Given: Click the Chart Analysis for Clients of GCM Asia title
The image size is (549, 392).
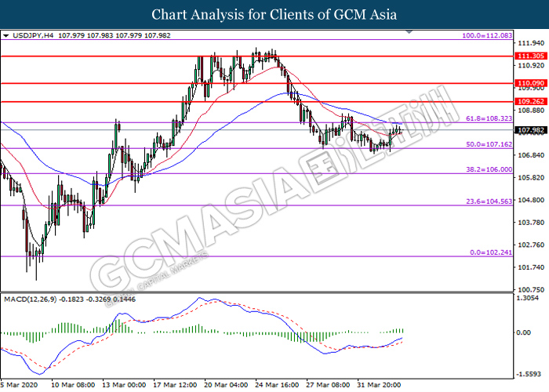Looking at the screenshot, I should [x=274, y=15].
